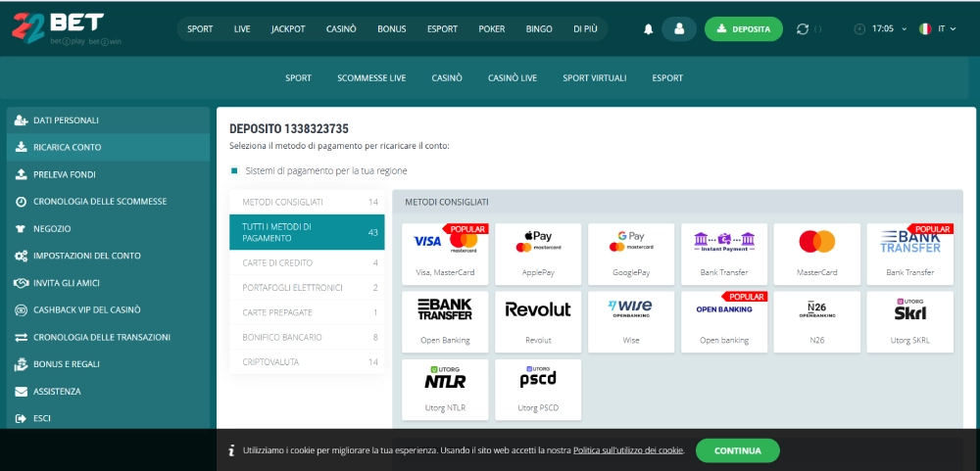Click the Dati Personali sidebar icon
This screenshot has height=471, width=980.
(x=22, y=119)
